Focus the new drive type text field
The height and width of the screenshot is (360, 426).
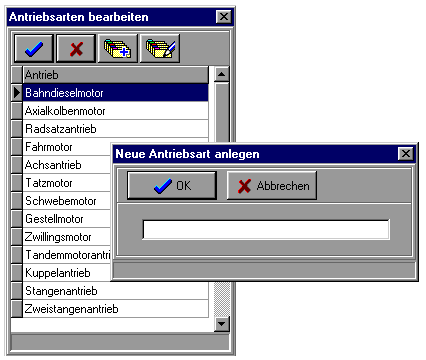point(266,229)
